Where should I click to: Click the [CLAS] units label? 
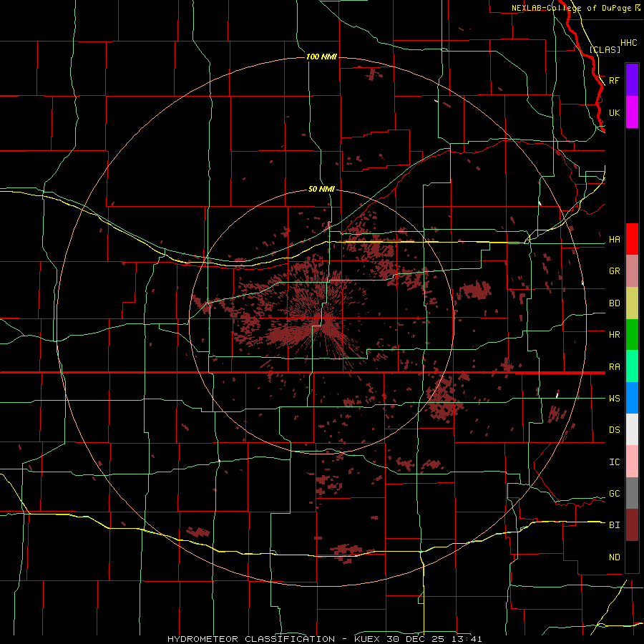coord(605,49)
